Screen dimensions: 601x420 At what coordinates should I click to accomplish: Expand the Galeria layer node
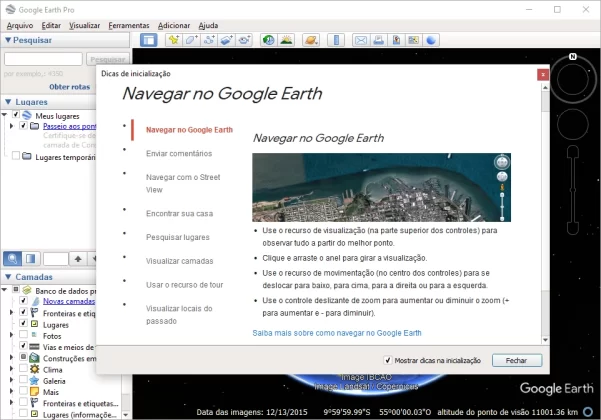[11, 380]
